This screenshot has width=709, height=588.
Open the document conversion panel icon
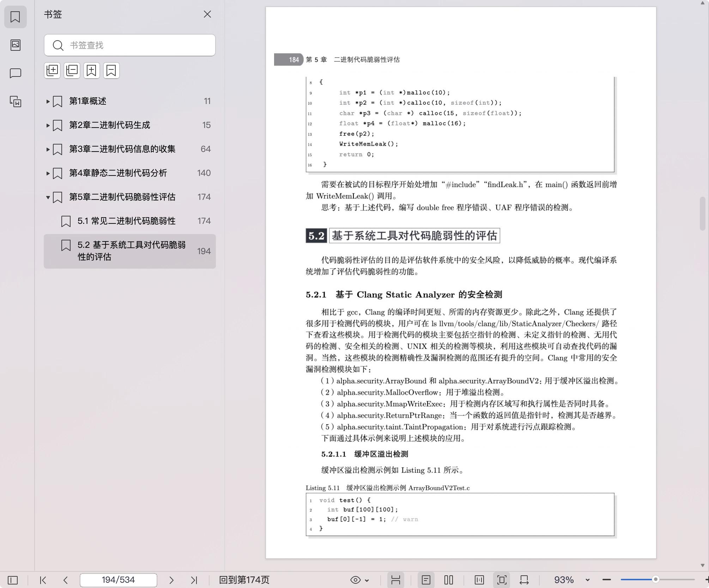coord(15,102)
